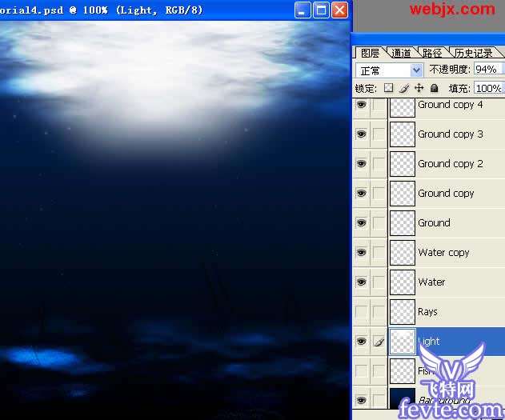505x420 pixels.
Task: Click the lock position move icon
Action: point(419,88)
